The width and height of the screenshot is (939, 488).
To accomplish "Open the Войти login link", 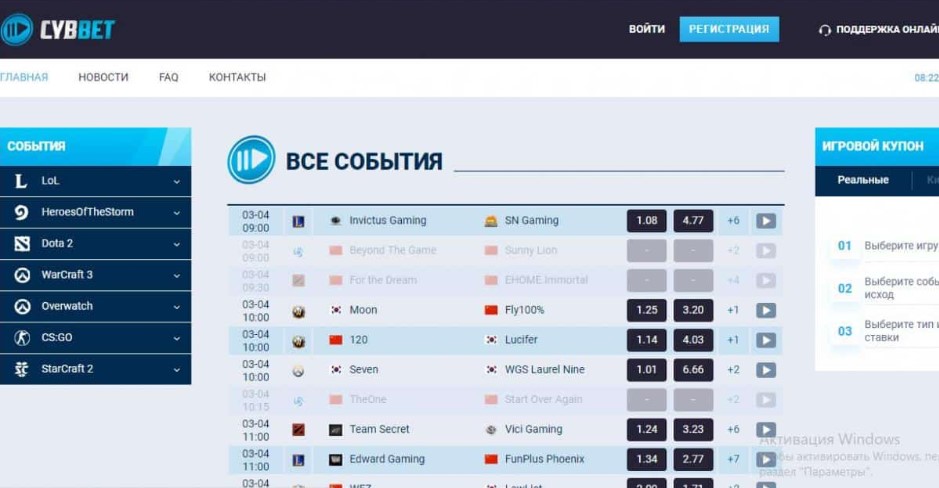I will (x=647, y=29).
